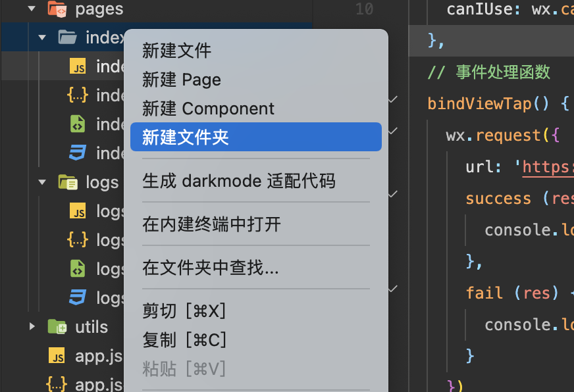Click JSON braces icon of app.json
The height and width of the screenshot is (392, 574).
[57, 384]
